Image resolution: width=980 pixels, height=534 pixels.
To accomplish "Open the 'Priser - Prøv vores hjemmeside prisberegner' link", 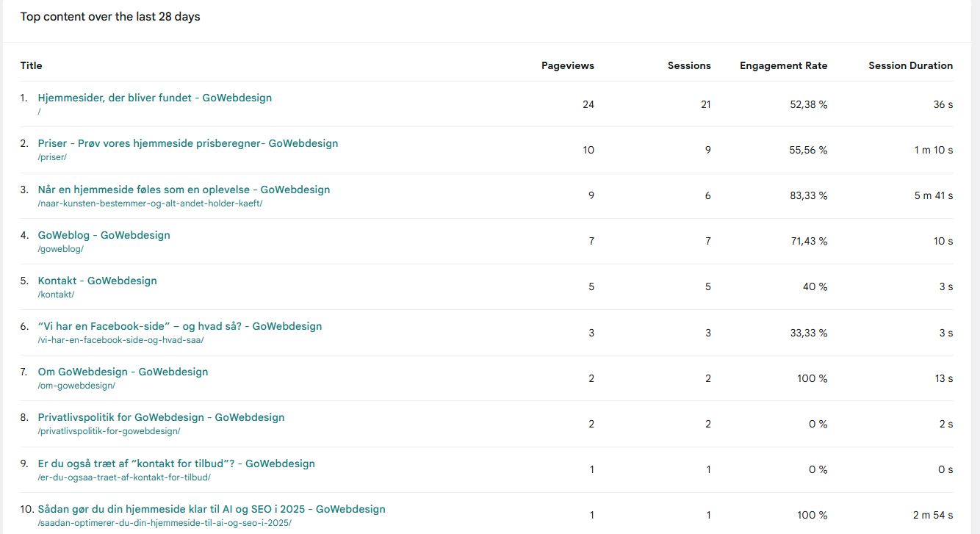I will click(x=187, y=143).
